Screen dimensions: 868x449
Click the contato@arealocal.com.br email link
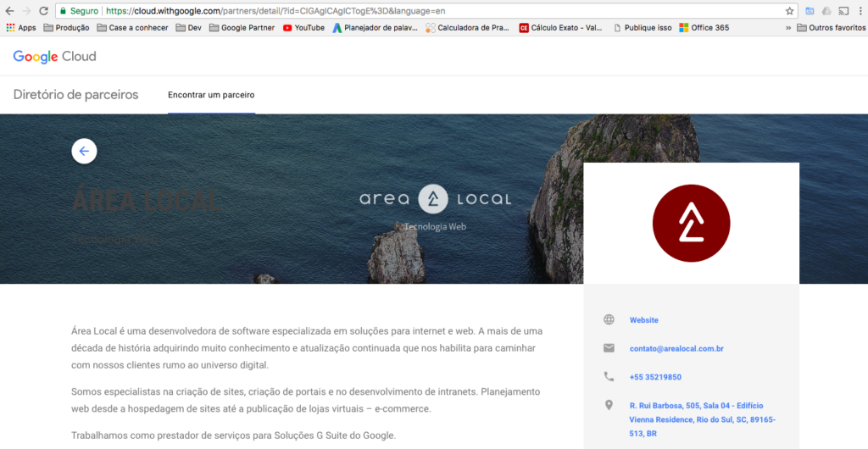(x=676, y=349)
